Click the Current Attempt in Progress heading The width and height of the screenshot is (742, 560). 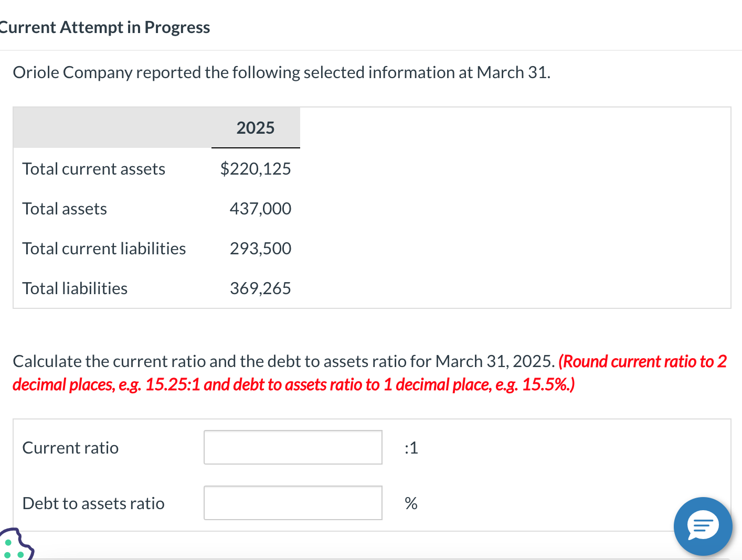pos(104,27)
